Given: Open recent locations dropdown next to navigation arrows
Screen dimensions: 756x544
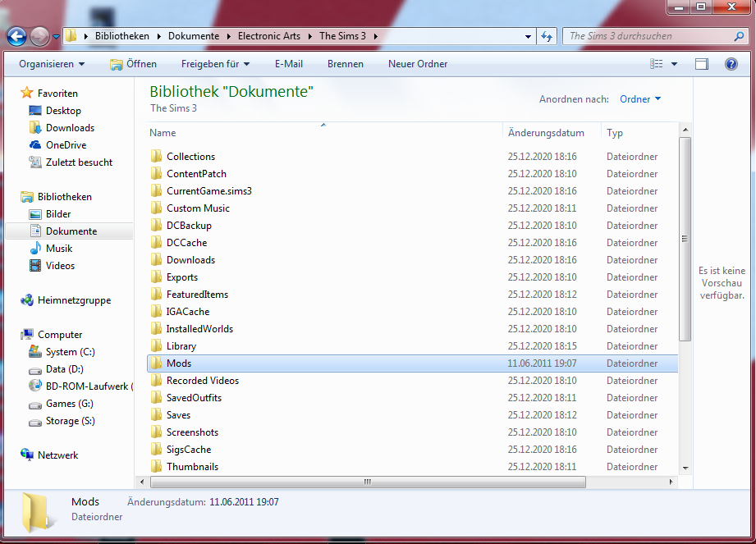Looking at the screenshot, I should click(x=57, y=37).
